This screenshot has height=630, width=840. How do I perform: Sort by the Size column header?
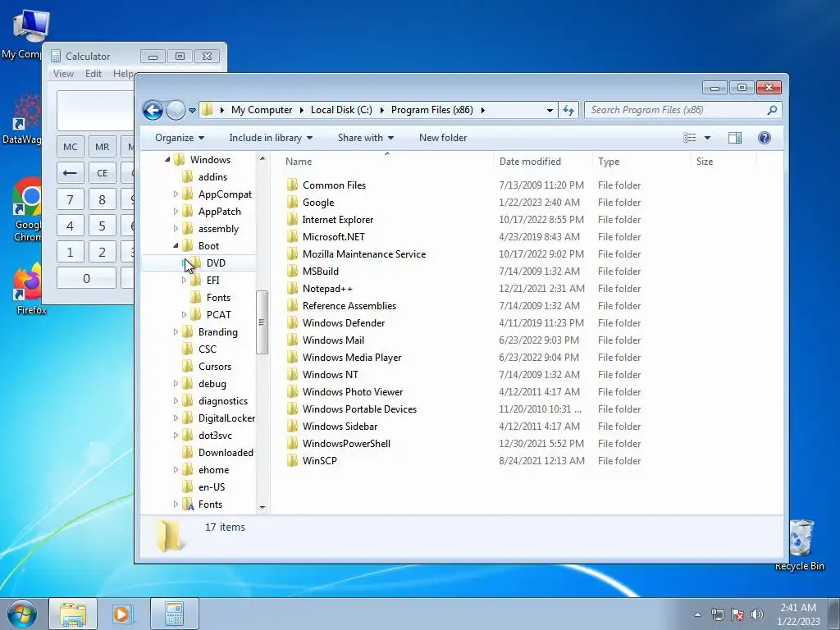coord(705,162)
